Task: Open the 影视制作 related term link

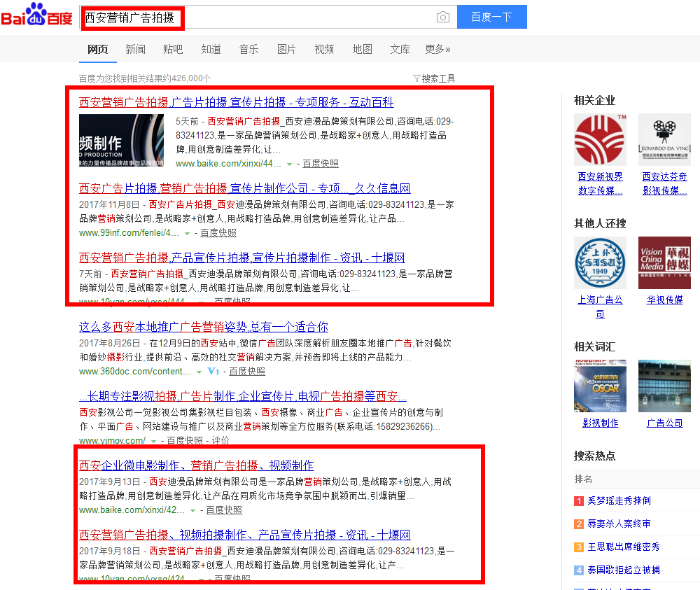Action: tap(600, 423)
